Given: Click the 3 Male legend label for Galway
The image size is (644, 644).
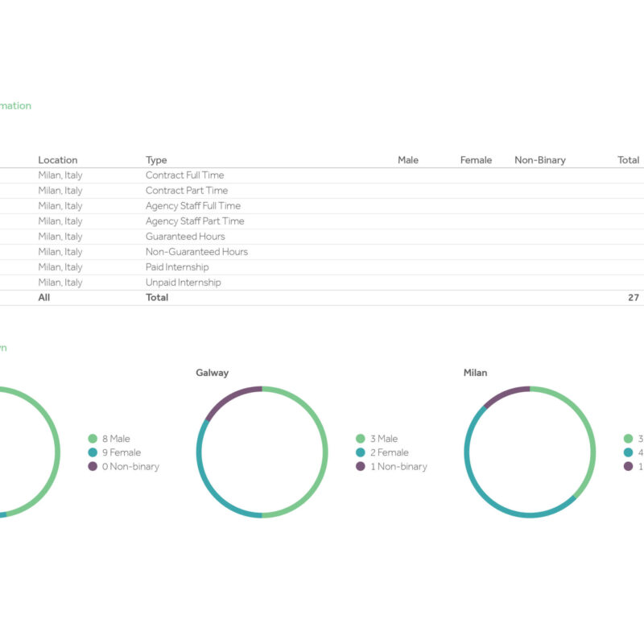Looking at the screenshot, I should click(x=384, y=439).
